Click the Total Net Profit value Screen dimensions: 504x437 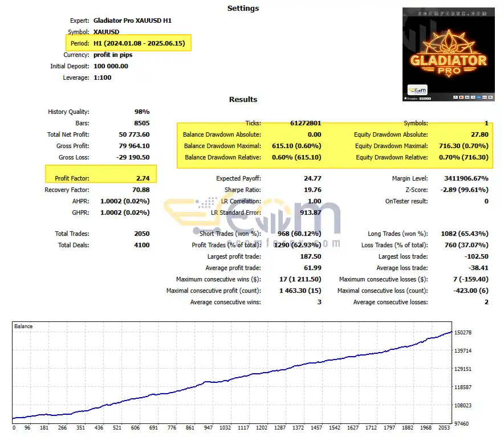134,134
